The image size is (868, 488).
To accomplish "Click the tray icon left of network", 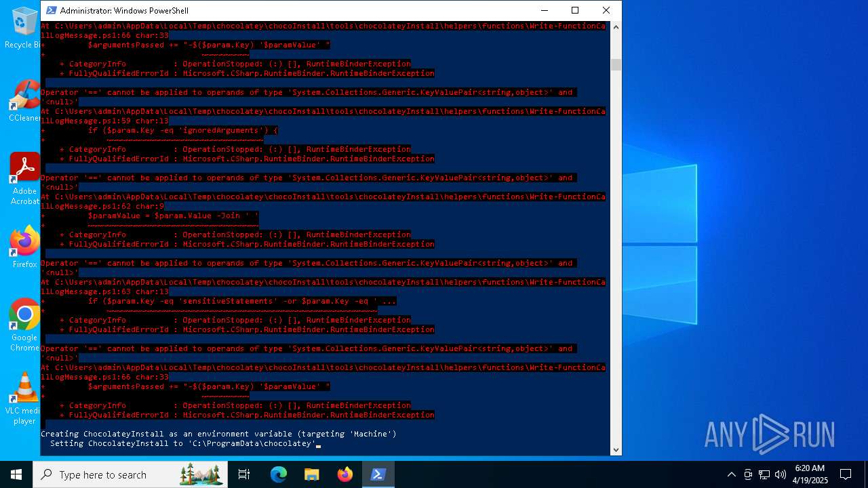I will [748, 474].
